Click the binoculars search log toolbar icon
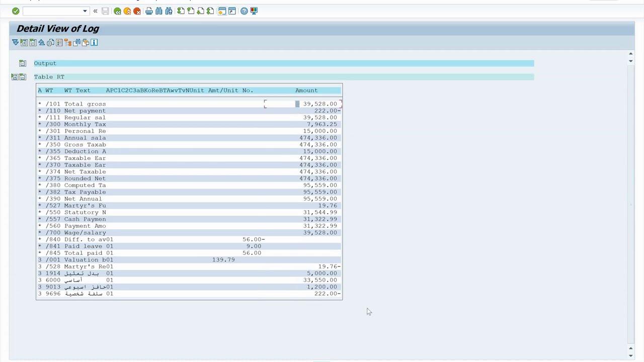Viewport: 644px width, 362px height. [76, 42]
